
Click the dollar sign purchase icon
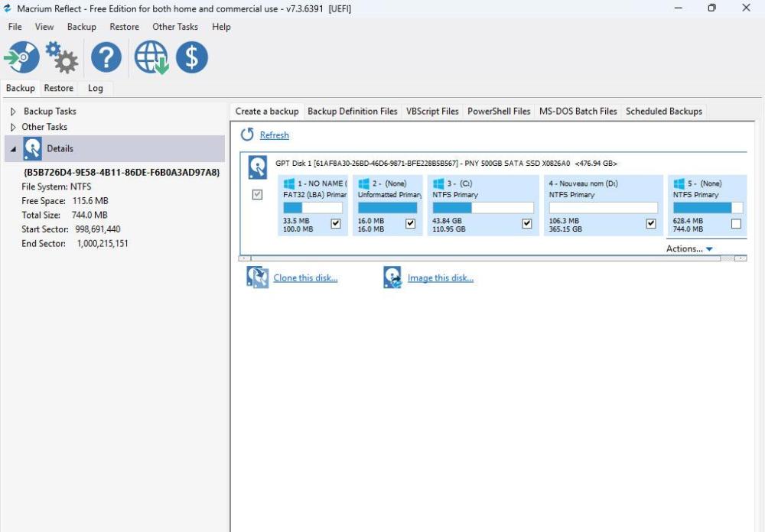(192, 57)
